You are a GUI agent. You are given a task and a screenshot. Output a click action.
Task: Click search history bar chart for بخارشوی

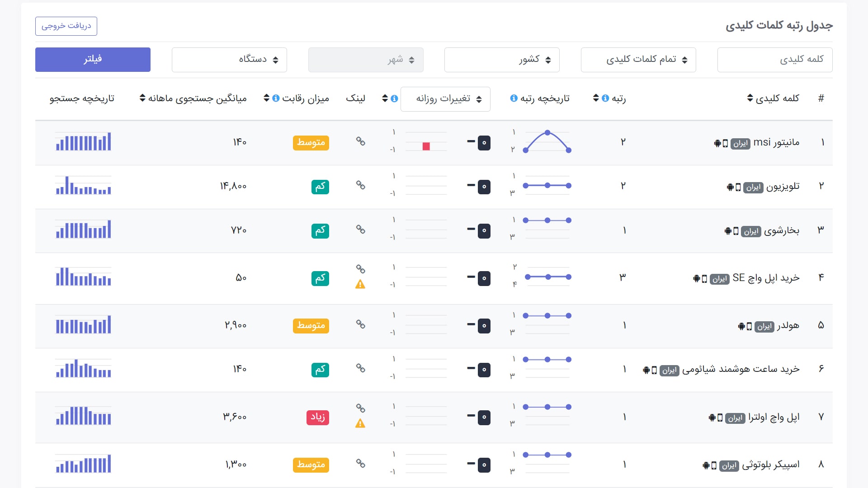pyautogui.click(x=83, y=229)
